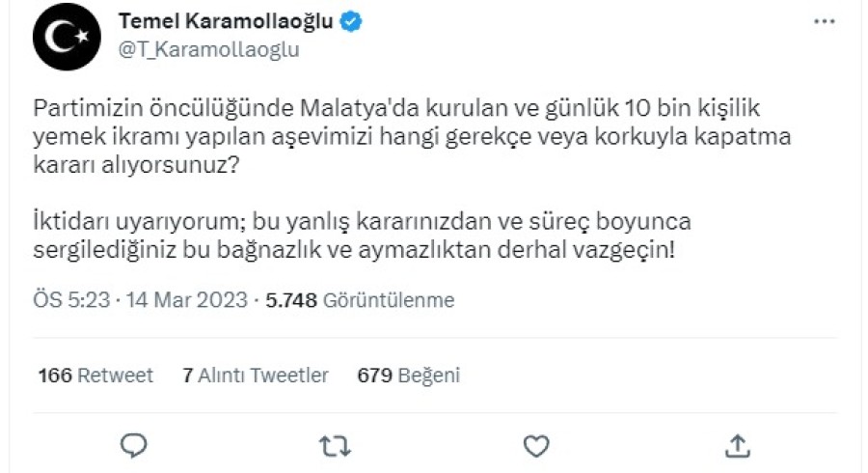Open the three-dot more options menu
Viewport: 868px width, 473px height.
pos(824,22)
